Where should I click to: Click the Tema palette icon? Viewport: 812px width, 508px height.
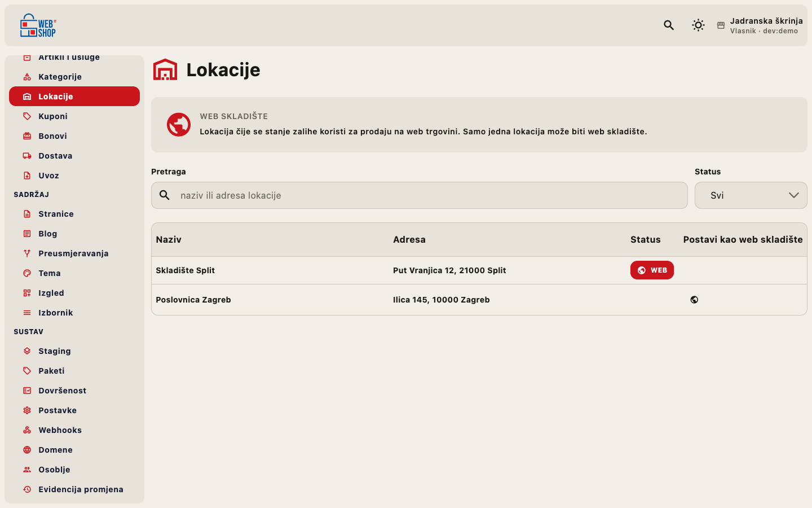27,273
